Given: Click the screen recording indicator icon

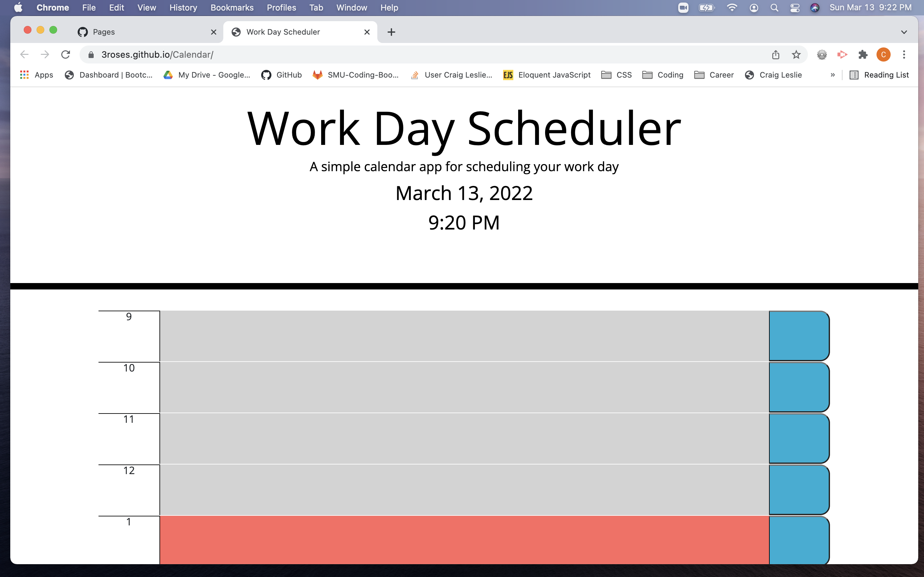Looking at the screenshot, I should (684, 8).
